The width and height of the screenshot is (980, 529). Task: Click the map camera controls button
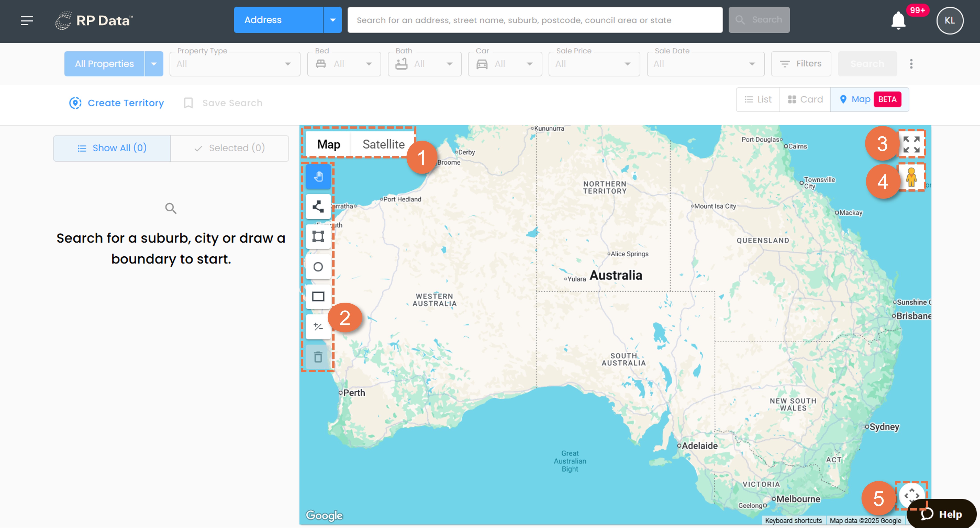click(912, 495)
